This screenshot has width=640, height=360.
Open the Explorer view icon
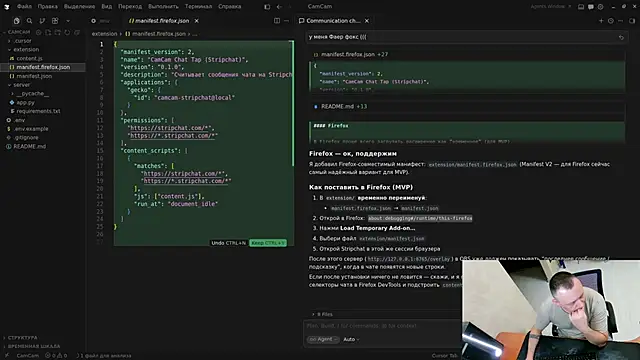pyautogui.click(x=16, y=21)
